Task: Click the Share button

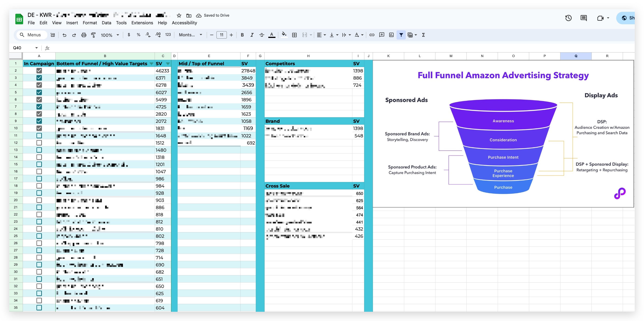Action: coord(628,18)
